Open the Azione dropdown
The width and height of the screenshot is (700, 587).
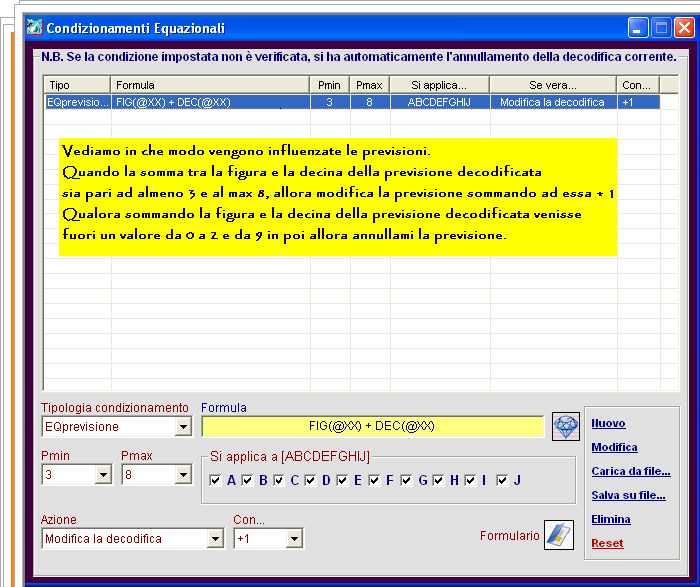click(x=215, y=539)
